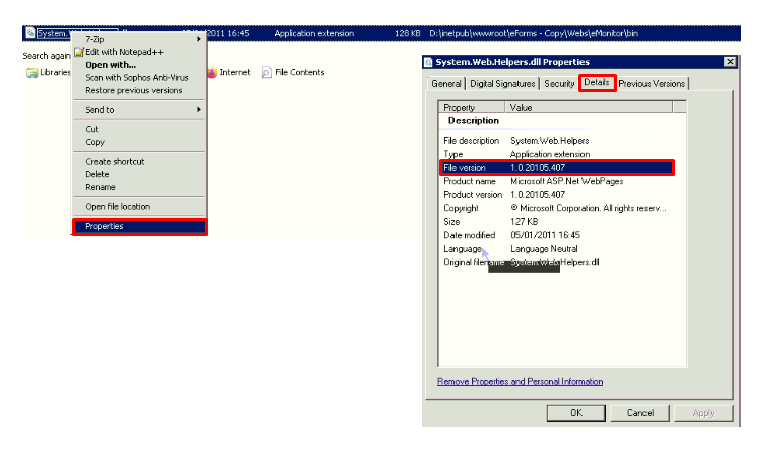The height and width of the screenshot is (465, 780).
Task: Click the File Contents search icon
Action: pyautogui.click(x=267, y=72)
